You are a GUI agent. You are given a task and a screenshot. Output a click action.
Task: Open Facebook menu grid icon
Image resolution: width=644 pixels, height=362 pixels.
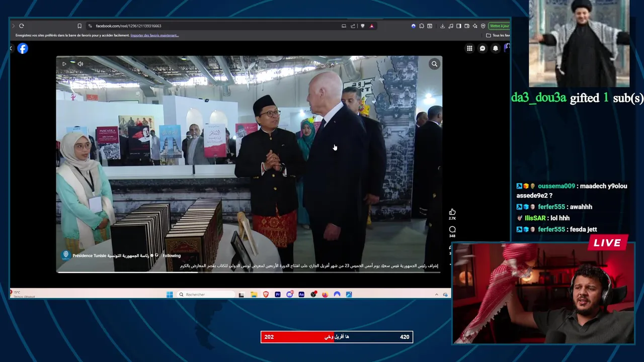pos(469,48)
